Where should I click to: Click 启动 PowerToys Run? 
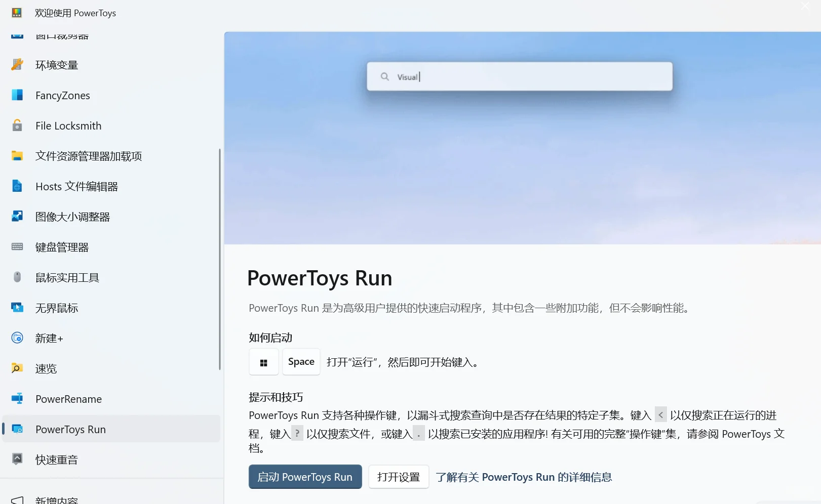304,476
